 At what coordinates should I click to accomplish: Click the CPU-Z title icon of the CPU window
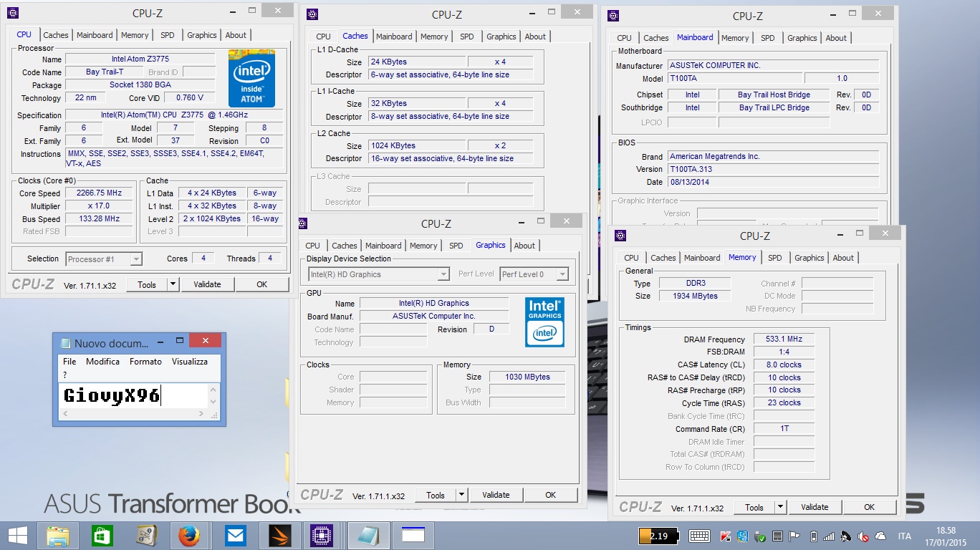pyautogui.click(x=13, y=13)
